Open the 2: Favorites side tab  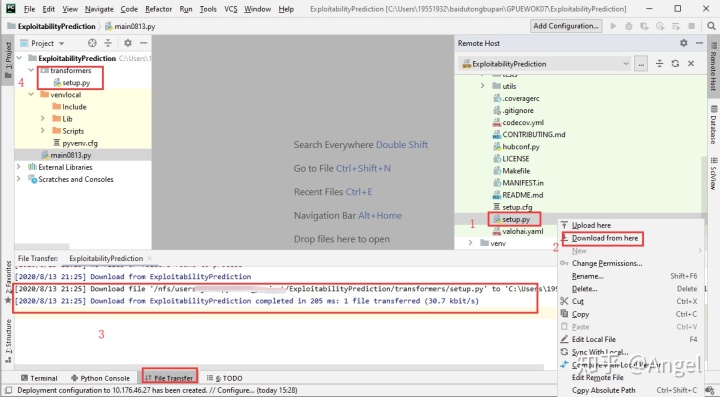click(x=8, y=281)
